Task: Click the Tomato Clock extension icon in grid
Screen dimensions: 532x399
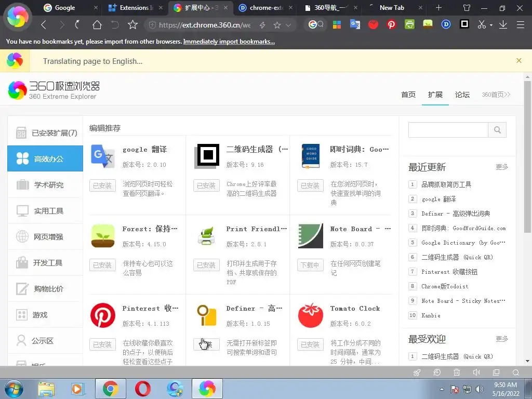Action: [311, 315]
